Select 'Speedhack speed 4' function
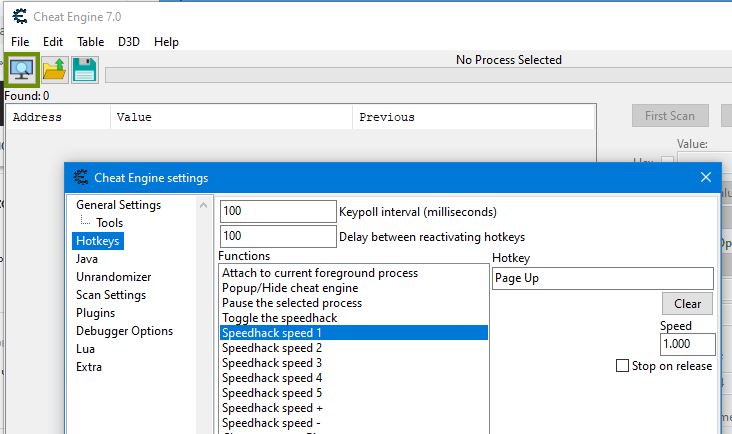The image size is (732, 434). pyautogui.click(x=353, y=378)
